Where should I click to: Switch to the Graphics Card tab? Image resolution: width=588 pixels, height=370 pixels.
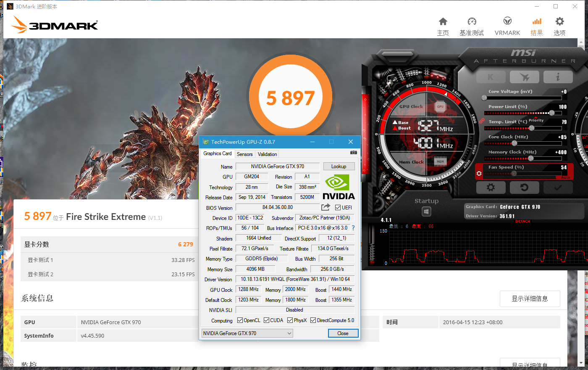click(x=218, y=153)
